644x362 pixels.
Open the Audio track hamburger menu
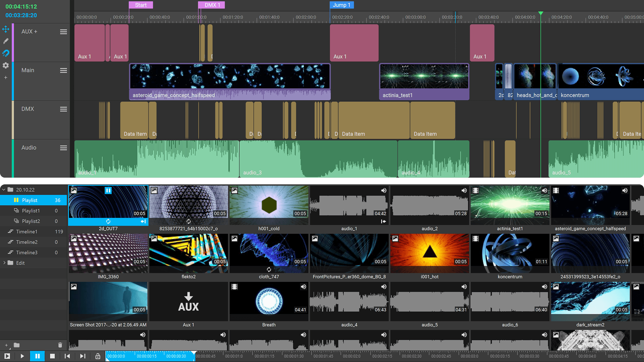[x=63, y=147]
